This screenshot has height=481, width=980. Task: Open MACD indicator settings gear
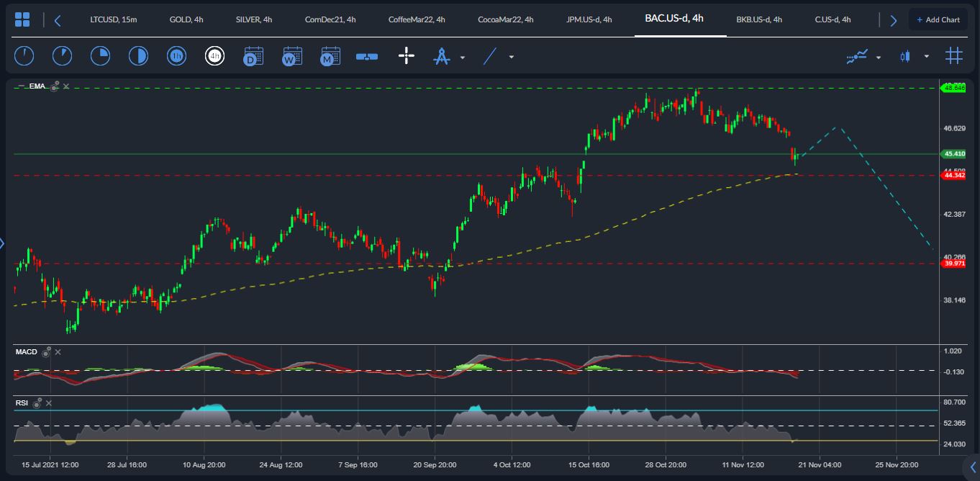(x=46, y=352)
